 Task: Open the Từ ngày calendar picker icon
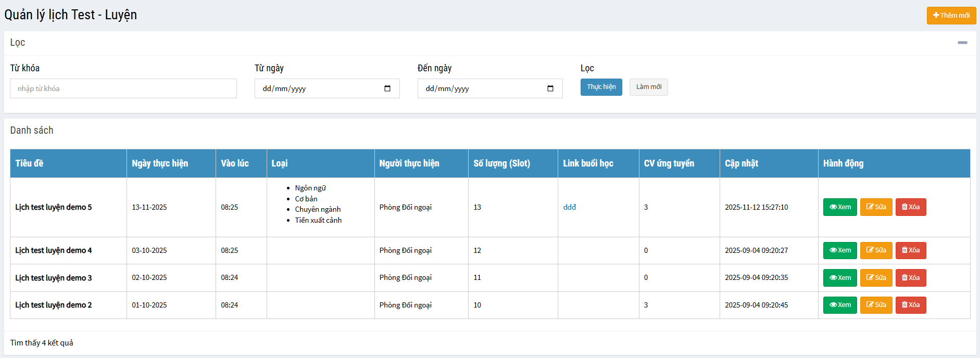click(387, 88)
